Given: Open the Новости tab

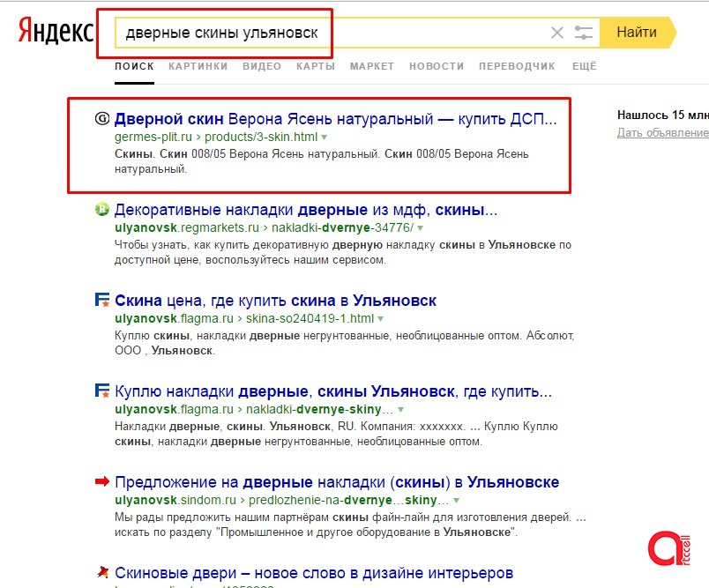Looking at the screenshot, I should pyautogui.click(x=437, y=66).
